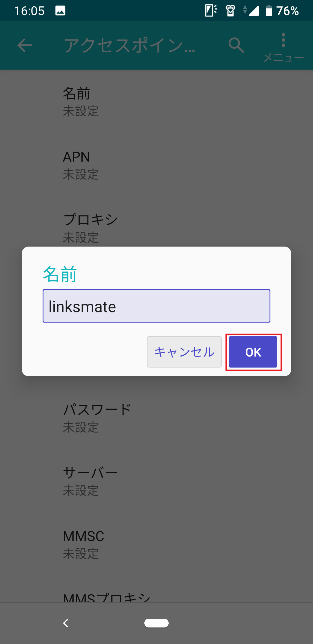The height and width of the screenshot is (644, 313).
Task: Tap the back arrow in header
Action: 25,45
